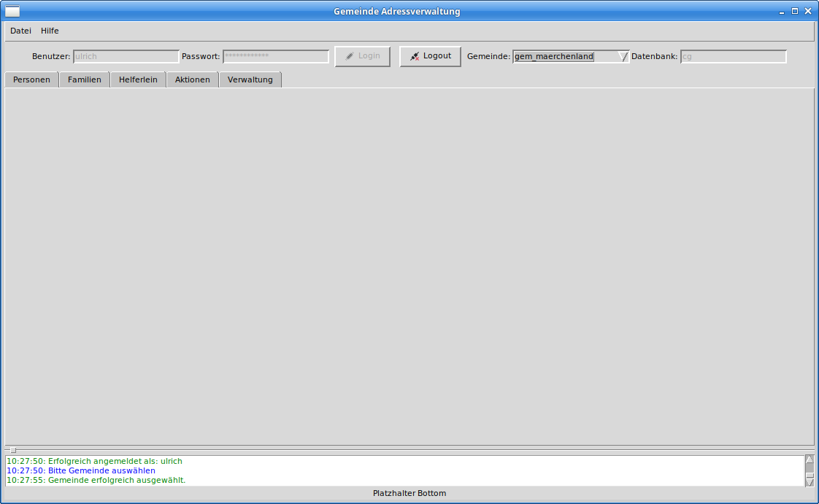Screen dimensions: 819x504
Task: Open the Datei menu
Action: tap(20, 31)
